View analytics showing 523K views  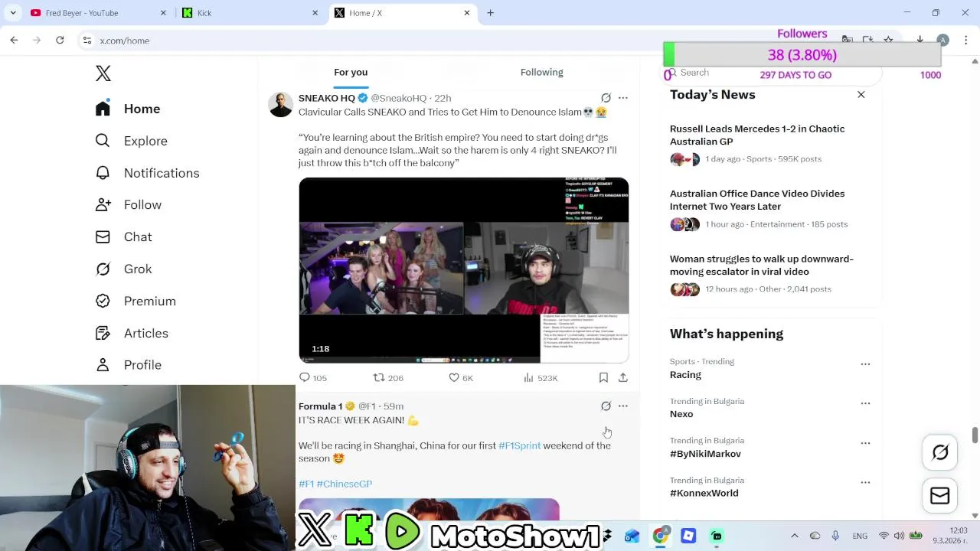(540, 377)
